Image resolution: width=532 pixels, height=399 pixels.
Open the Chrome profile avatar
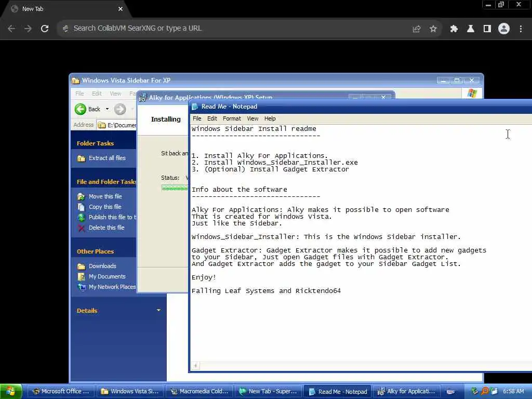[x=504, y=29]
